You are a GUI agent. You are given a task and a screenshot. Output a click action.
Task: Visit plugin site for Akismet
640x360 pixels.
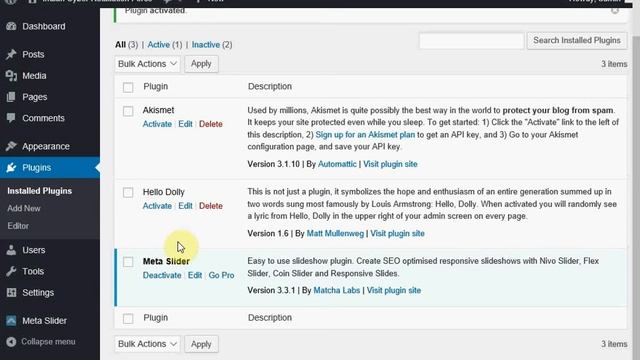click(390, 164)
